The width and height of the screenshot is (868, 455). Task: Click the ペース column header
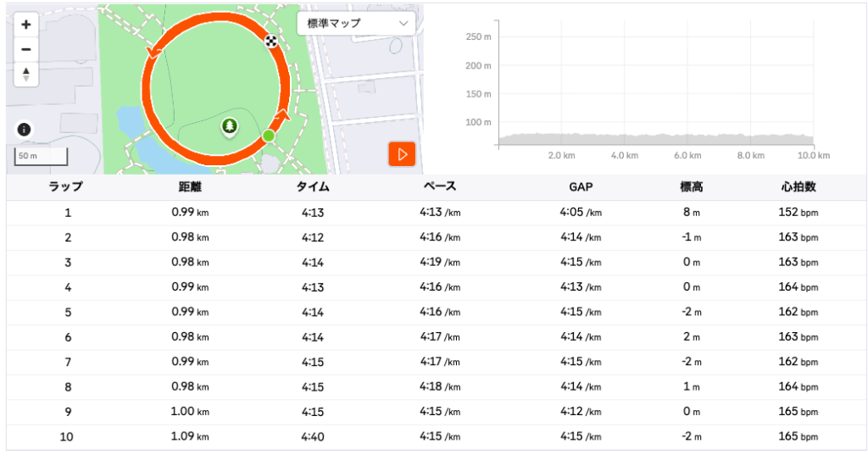tap(439, 187)
